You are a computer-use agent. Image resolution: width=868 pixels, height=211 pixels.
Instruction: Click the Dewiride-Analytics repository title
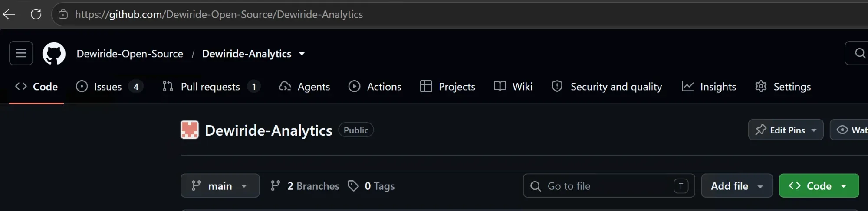pos(268,130)
